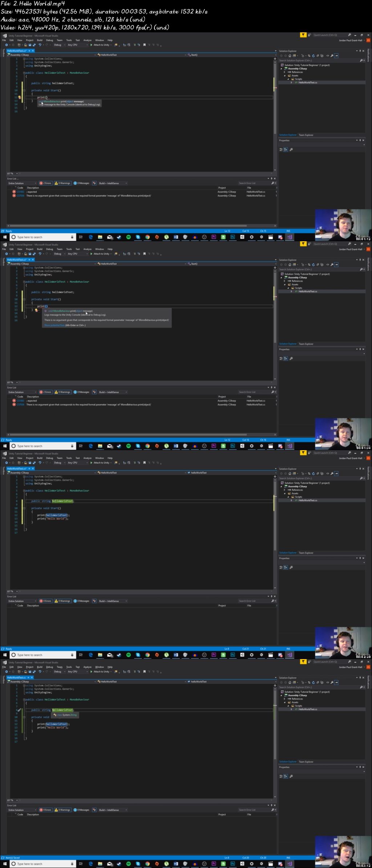Open the Debug menu in 00:01:34 frame

click(49, 249)
